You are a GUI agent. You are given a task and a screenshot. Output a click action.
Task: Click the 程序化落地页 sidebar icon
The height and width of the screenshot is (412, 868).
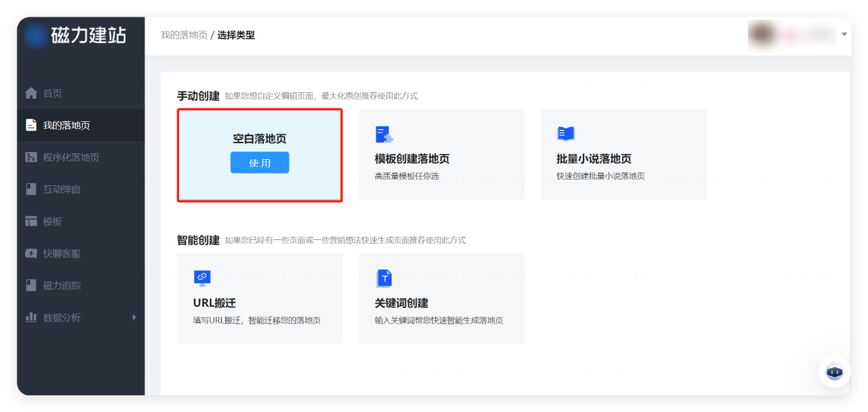(x=31, y=157)
